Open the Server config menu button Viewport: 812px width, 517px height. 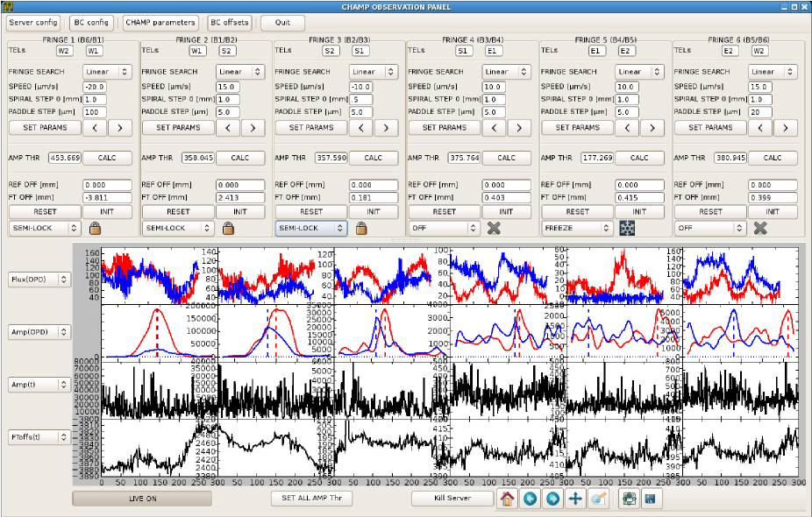33,23
